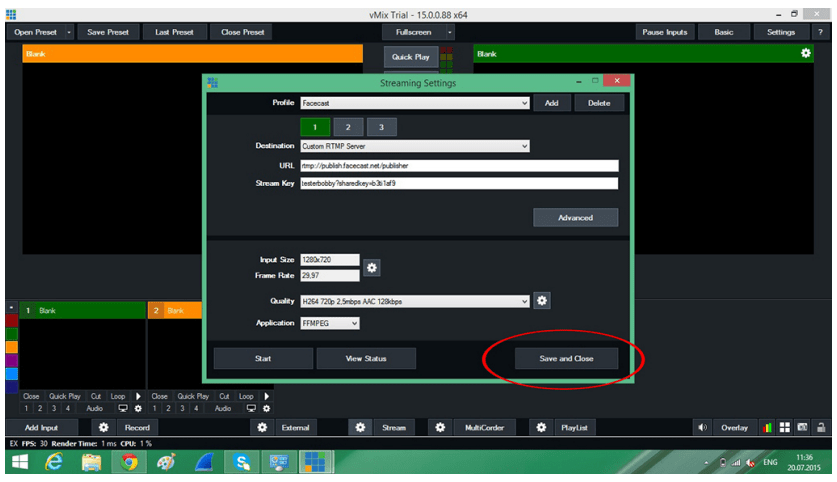Image resolution: width=837 pixels, height=482 pixels.
Task: Click Delete profile button
Action: (x=599, y=103)
